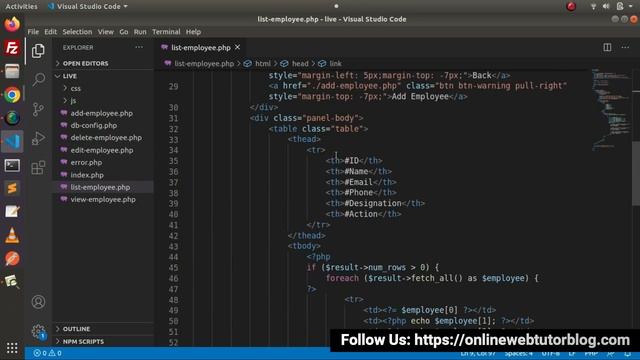This screenshot has height=360, width=640.
Task: Click the Visual Studio Code dock icon
Action: pos(12,141)
